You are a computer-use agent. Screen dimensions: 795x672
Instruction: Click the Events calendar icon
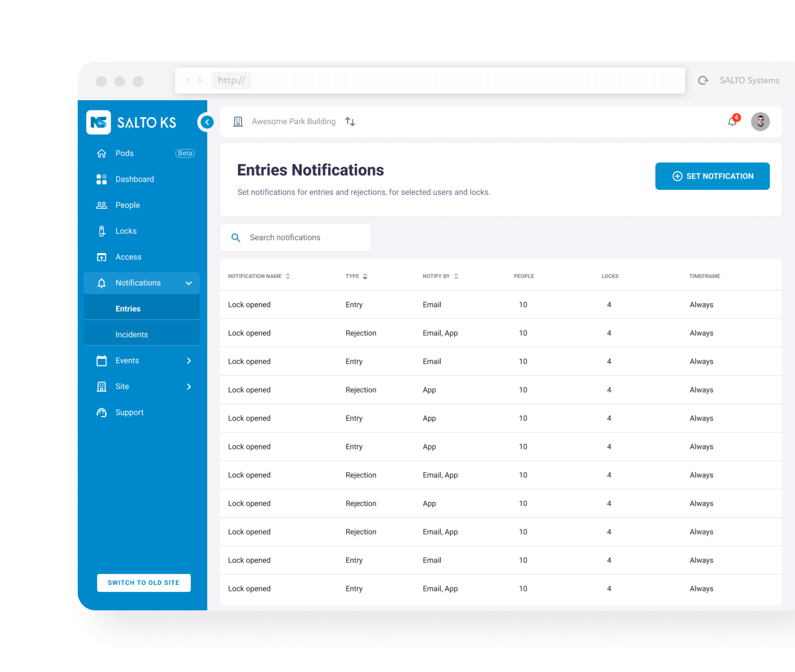(102, 361)
